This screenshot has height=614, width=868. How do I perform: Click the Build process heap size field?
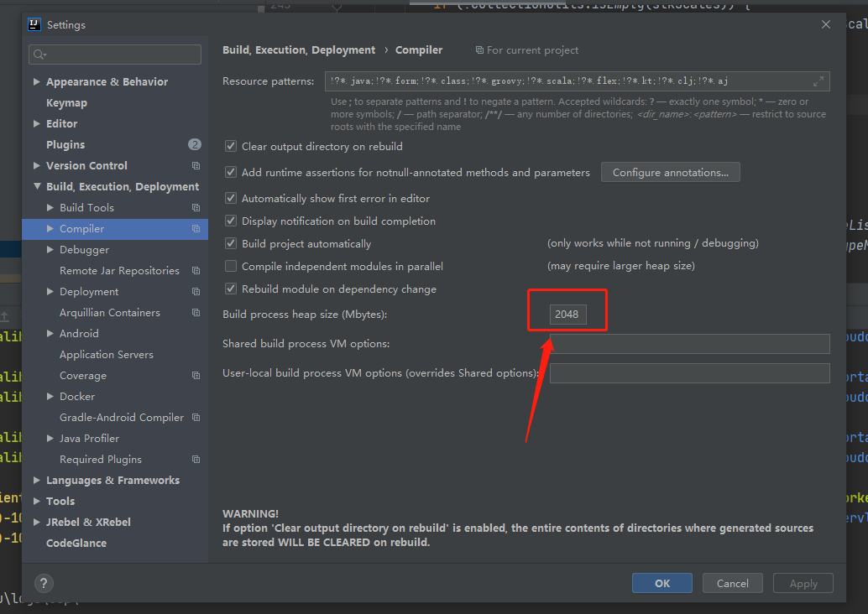pos(567,315)
